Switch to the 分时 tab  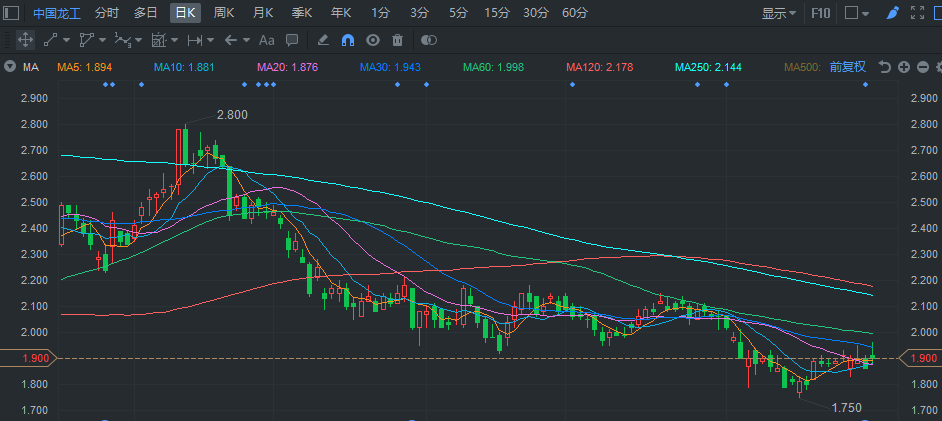[x=107, y=13]
